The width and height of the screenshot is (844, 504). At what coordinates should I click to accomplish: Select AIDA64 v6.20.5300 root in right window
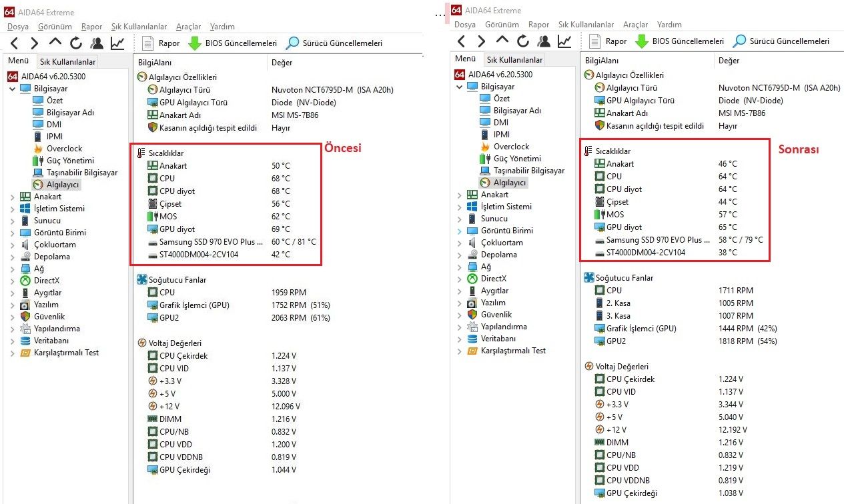pyautogui.click(x=494, y=75)
